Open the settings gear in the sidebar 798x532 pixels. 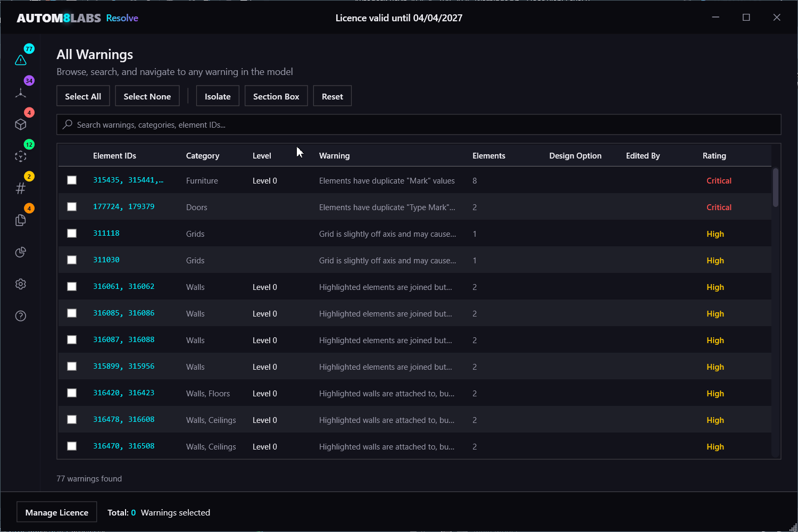tap(20, 284)
